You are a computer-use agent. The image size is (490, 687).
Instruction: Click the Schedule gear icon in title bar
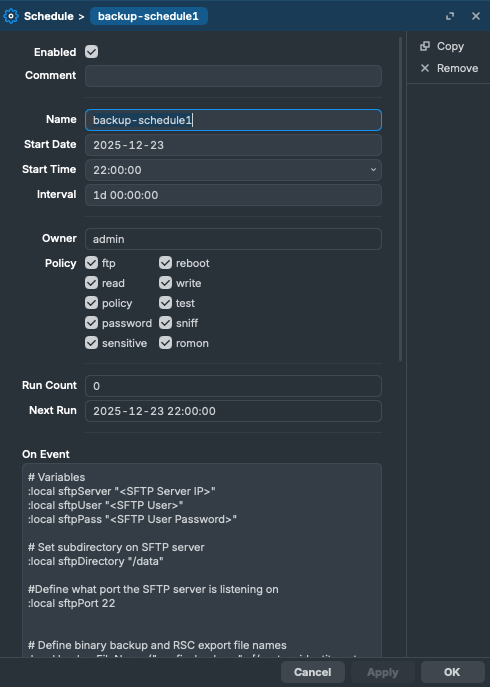(x=11, y=16)
